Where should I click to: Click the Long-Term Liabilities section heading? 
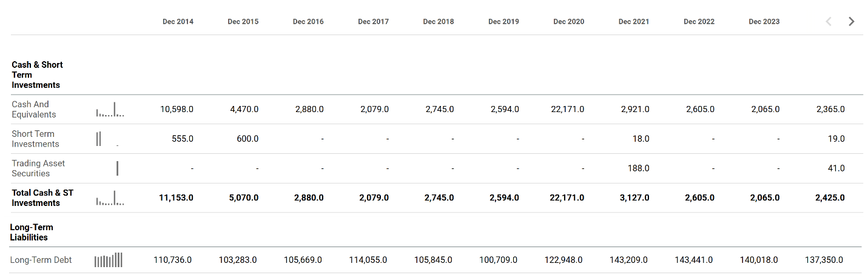(32, 232)
